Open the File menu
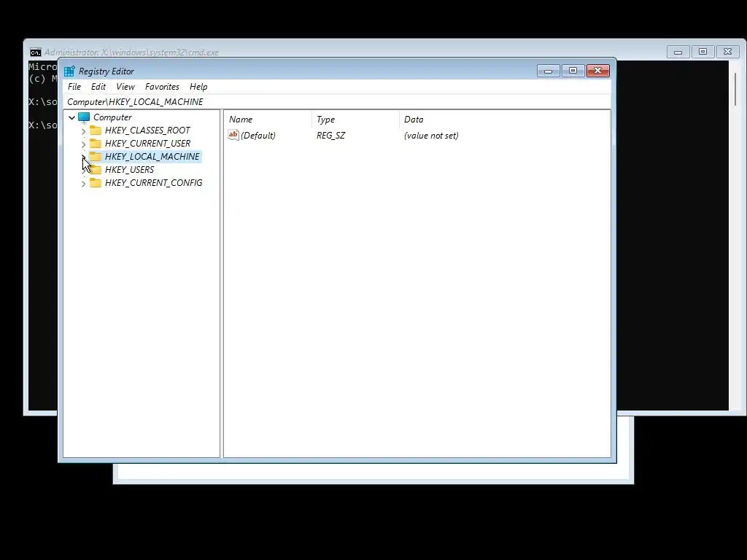The height and width of the screenshot is (560, 747). point(74,87)
